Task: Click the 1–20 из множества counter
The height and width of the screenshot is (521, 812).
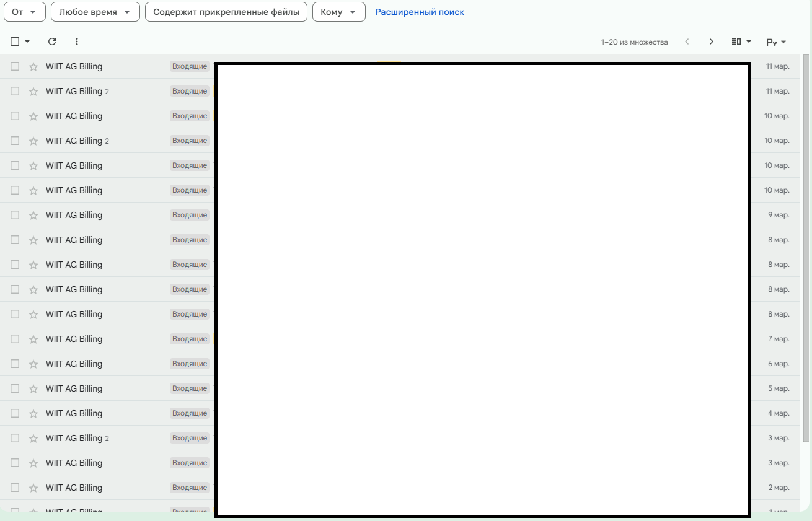Action: [635, 42]
